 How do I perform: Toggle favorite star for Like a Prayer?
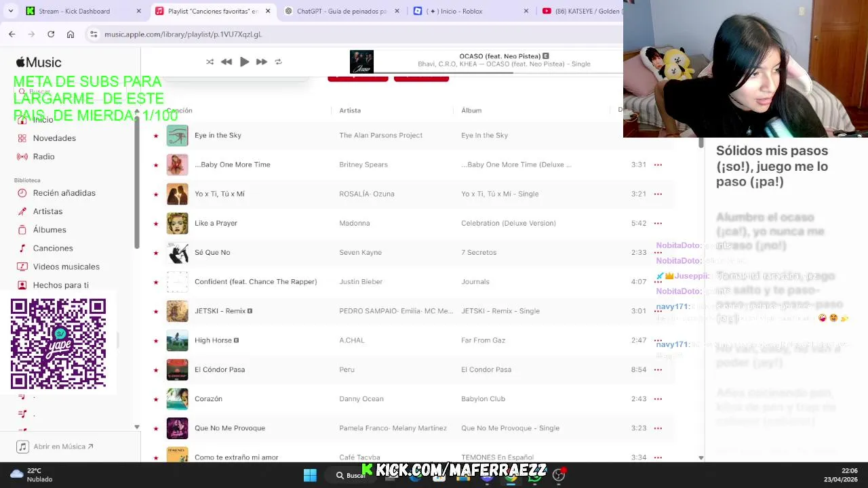(x=156, y=223)
